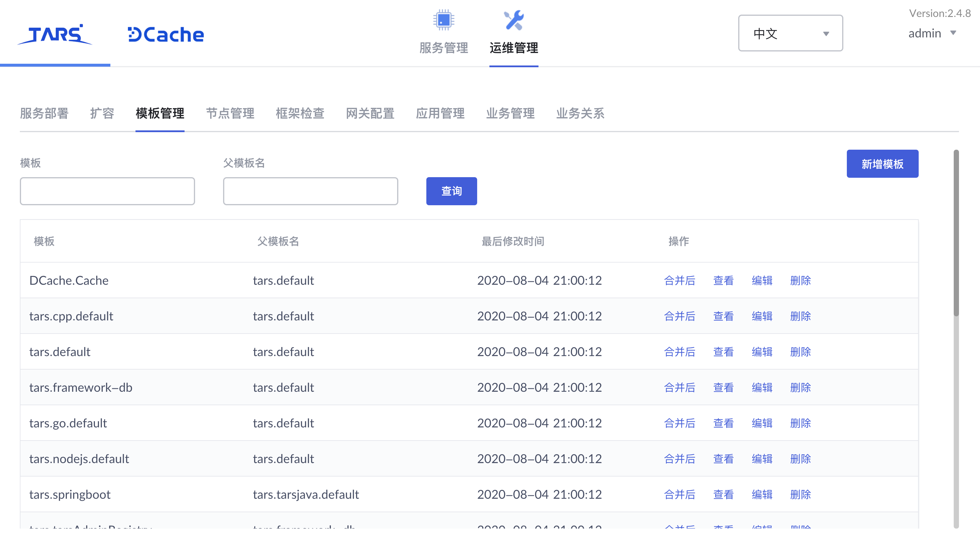This screenshot has height=535, width=980.
Task: Open the 网关配置 tab
Action: coord(370,113)
